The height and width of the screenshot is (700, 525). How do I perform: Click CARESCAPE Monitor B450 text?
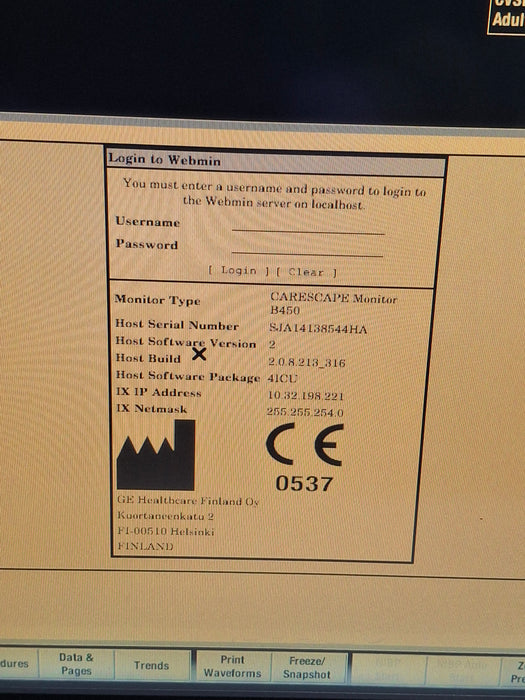coord(333,304)
